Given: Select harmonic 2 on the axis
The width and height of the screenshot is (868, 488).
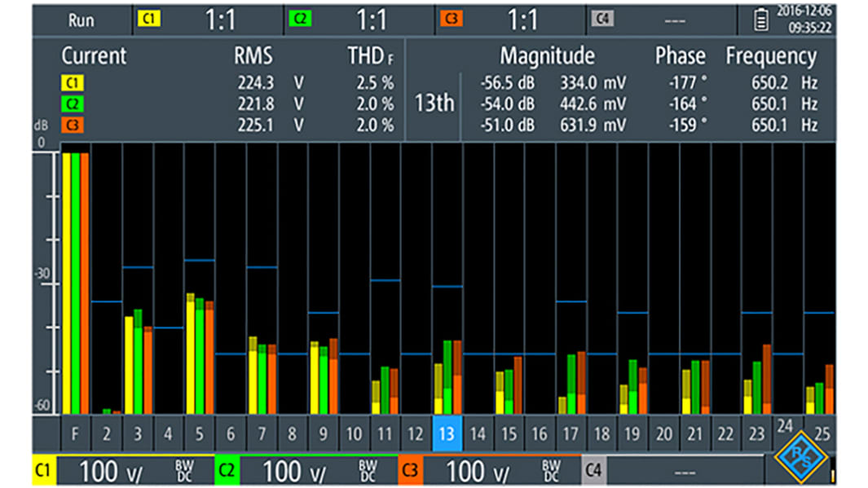Looking at the screenshot, I should pyautogui.click(x=106, y=433).
